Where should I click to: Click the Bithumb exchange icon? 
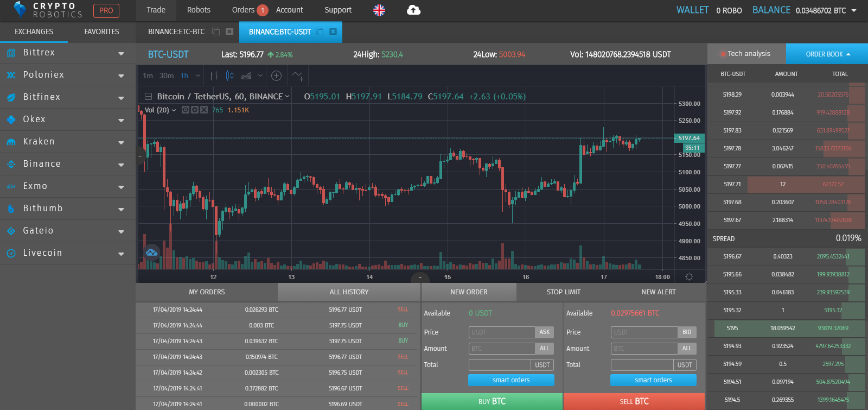coord(11,209)
